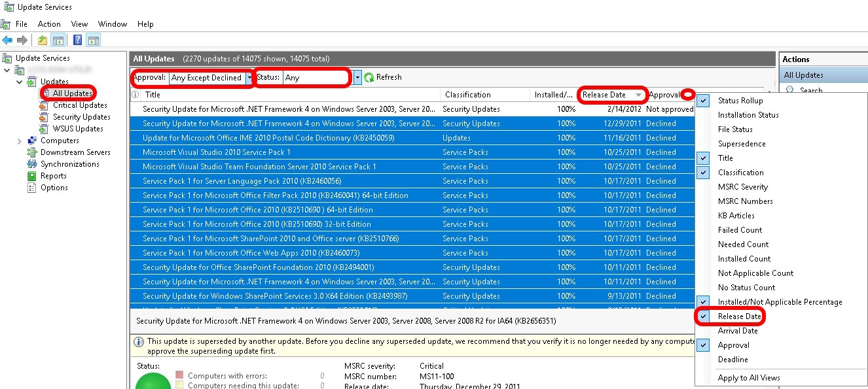Choose Apply to All Views
Image resolution: width=868 pixels, height=389 pixels.
coord(749,378)
